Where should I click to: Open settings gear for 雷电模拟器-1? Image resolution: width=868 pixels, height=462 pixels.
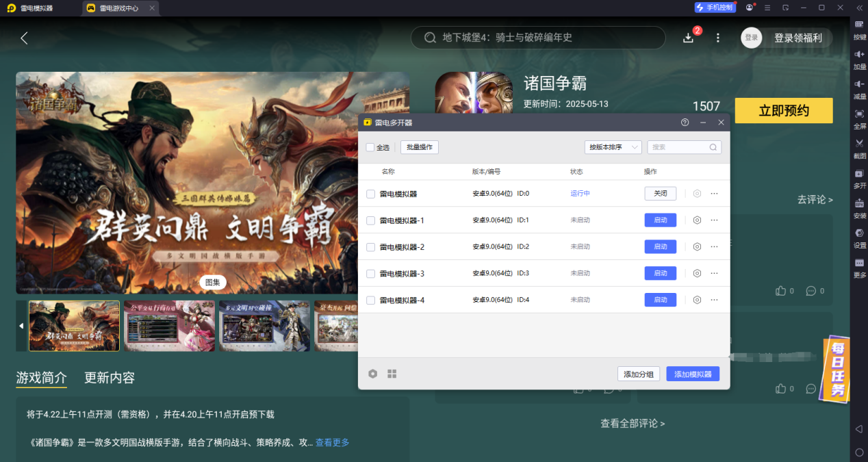point(697,220)
